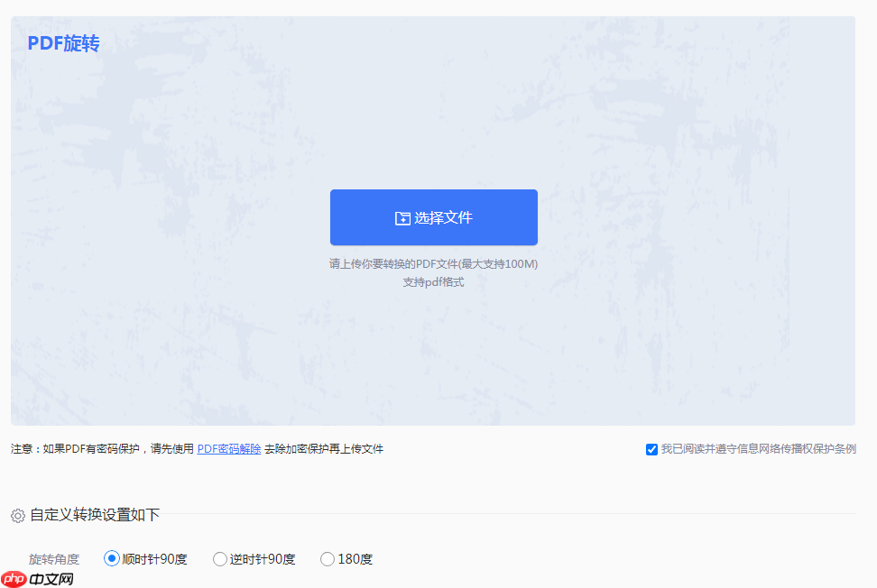The image size is (877, 588).
Task: Click the 请上传你要转换的PDF文件(最大支持100M) hint text
Action: [x=433, y=264]
